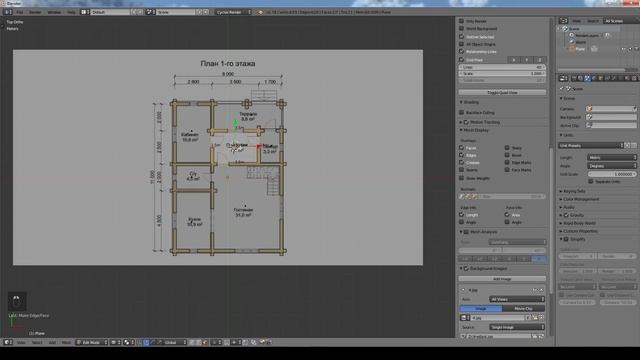
Task: Click Add Image button
Action: (x=502, y=279)
